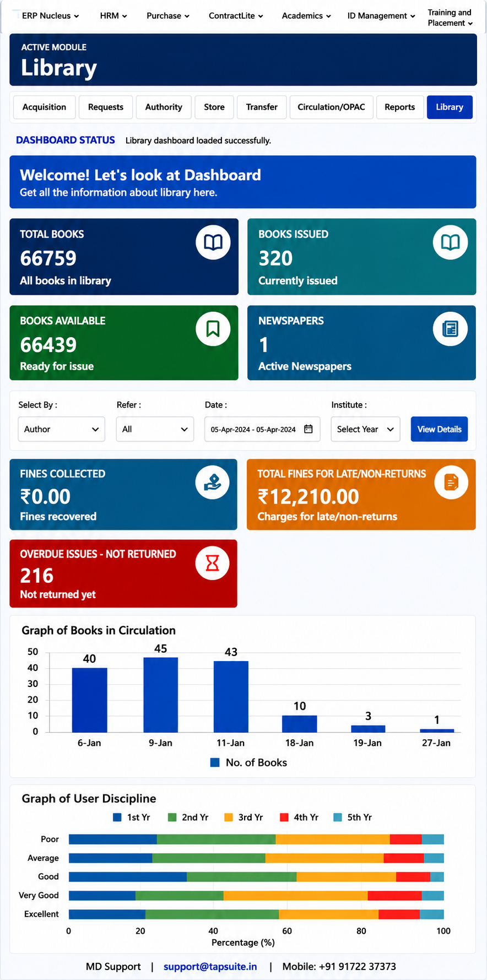Click the document icon on Total Fines card
This screenshot has height=980, width=487.
(x=451, y=483)
